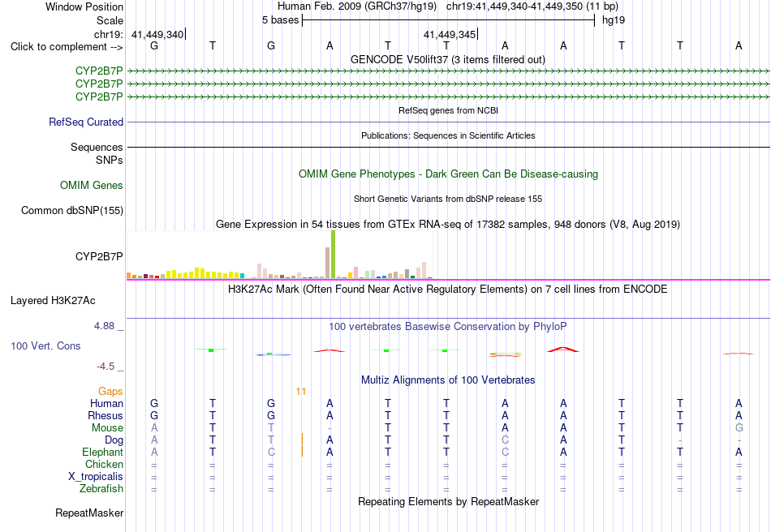The width and height of the screenshot is (771, 532).
Task: Select the OMIM Genes track label
Action: 92,185
